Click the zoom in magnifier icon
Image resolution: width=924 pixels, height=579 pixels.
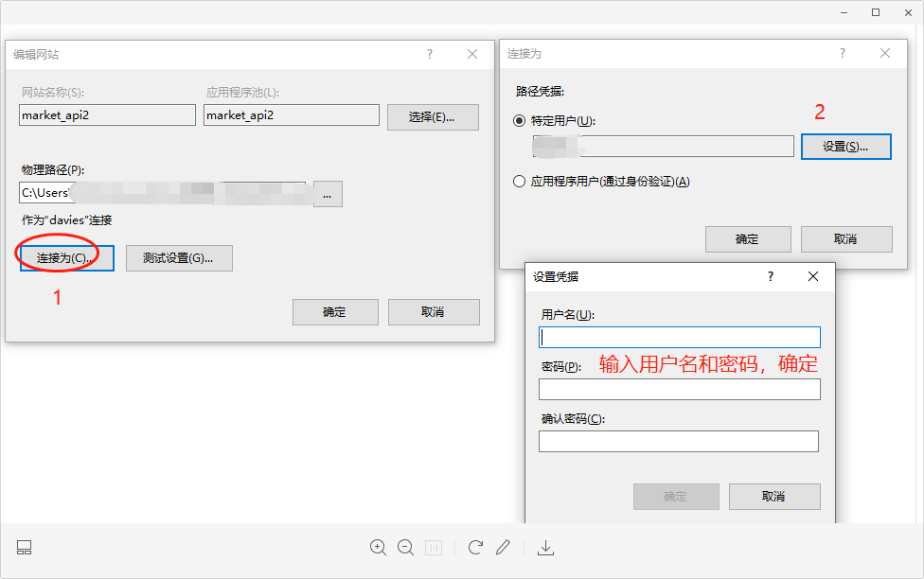pyautogui.click(x=378, y=547)
